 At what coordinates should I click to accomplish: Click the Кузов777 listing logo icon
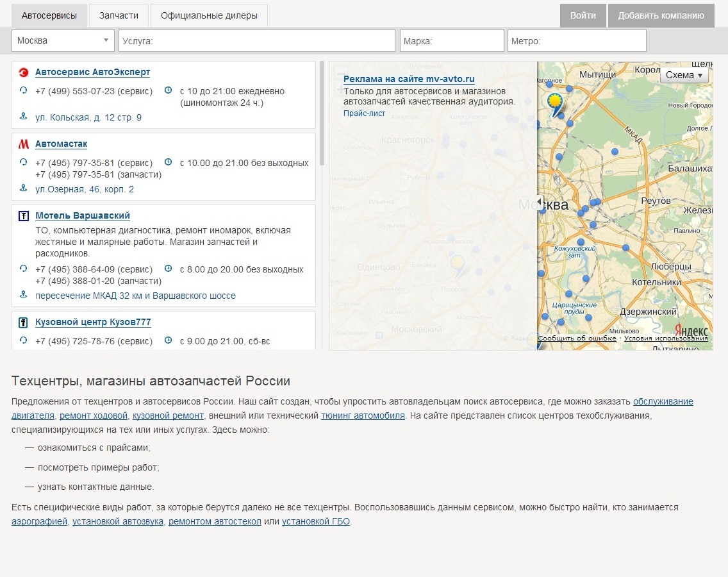click(24, 322)
